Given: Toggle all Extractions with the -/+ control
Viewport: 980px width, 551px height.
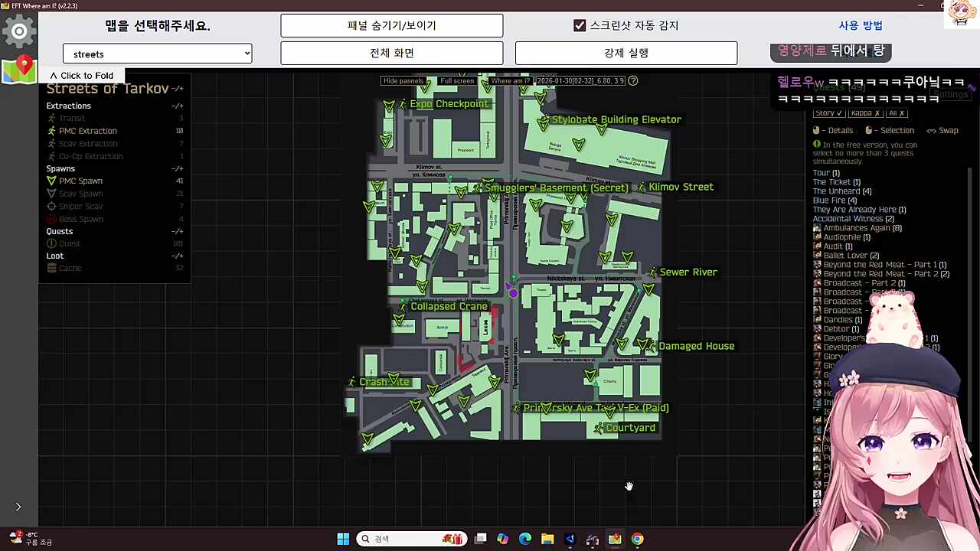Looking at the screenshot, I should tap(177, 106).
